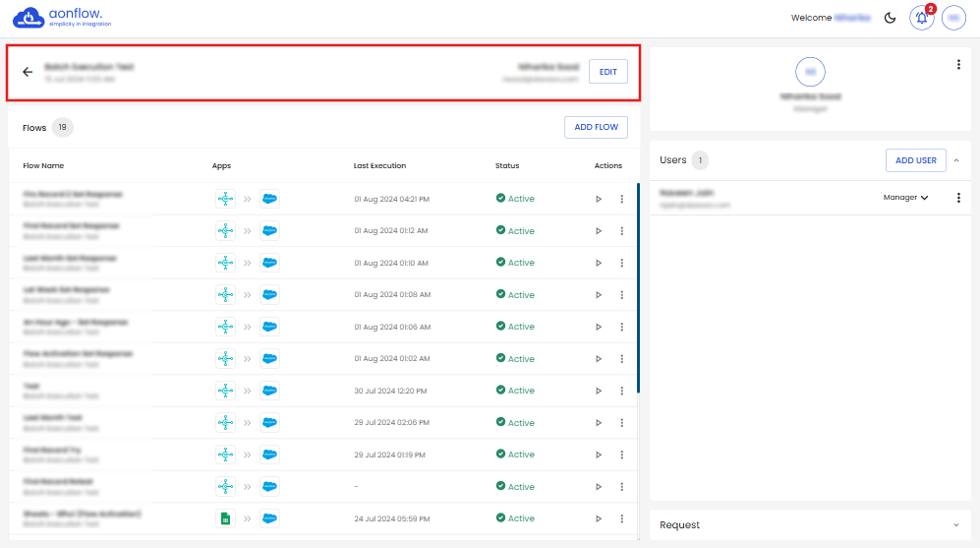The height and width of the screenshot is (548, 980).
Task: Click the aonflow logo
Action: tap(62, 18)
